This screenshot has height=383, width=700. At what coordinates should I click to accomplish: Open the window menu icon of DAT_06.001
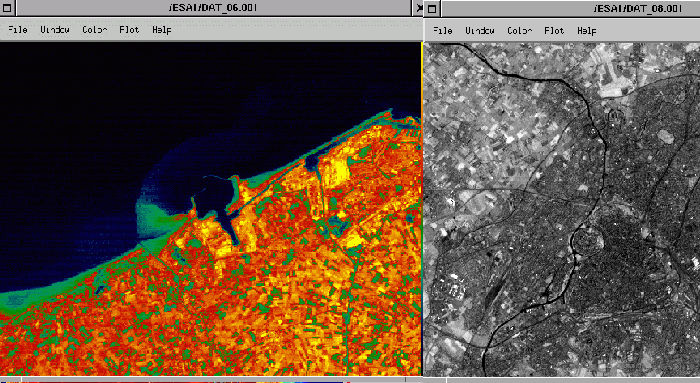coord(7,8)
